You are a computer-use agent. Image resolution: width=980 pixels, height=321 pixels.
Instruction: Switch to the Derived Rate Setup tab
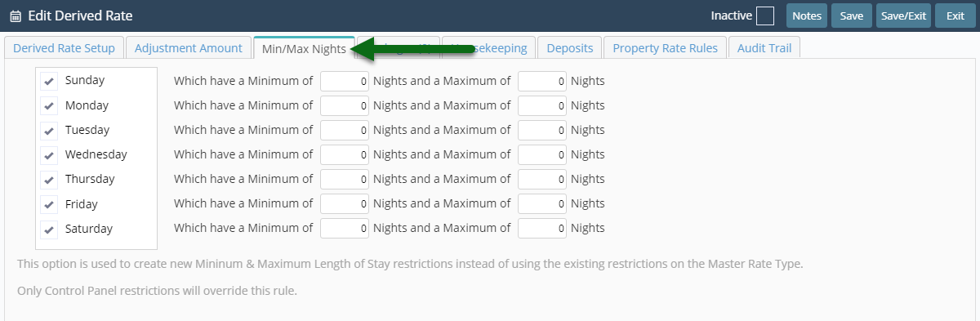64,48
